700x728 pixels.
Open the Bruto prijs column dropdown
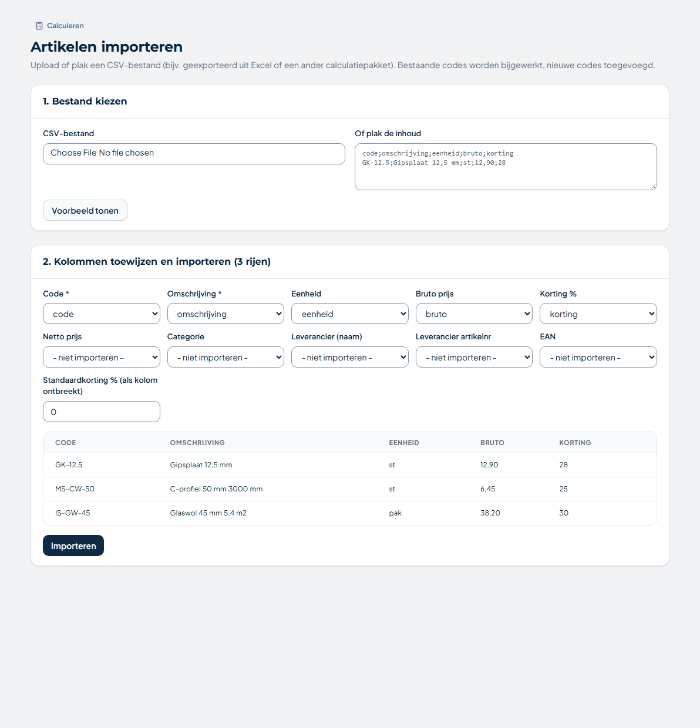click(474, 314)
